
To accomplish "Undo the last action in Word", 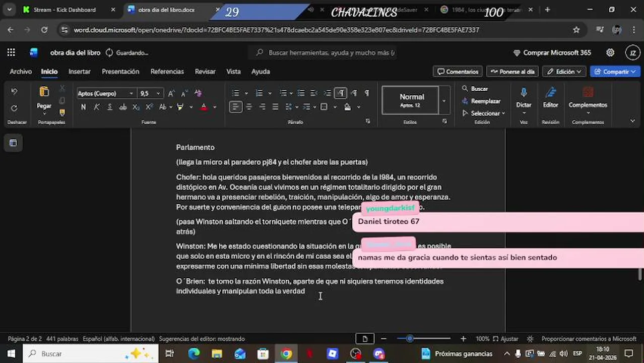I will (14, 91).
